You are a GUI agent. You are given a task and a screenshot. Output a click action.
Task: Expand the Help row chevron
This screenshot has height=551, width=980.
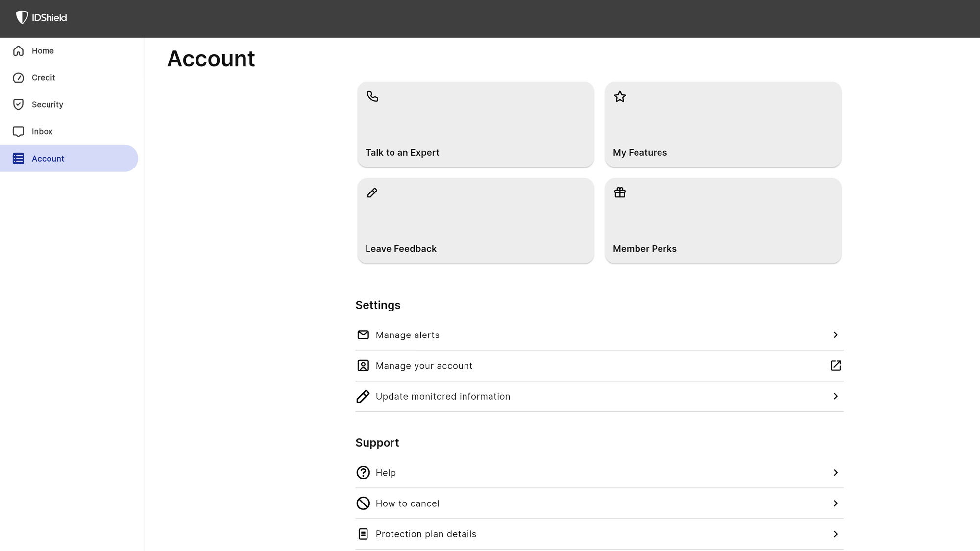click(835, 473)
